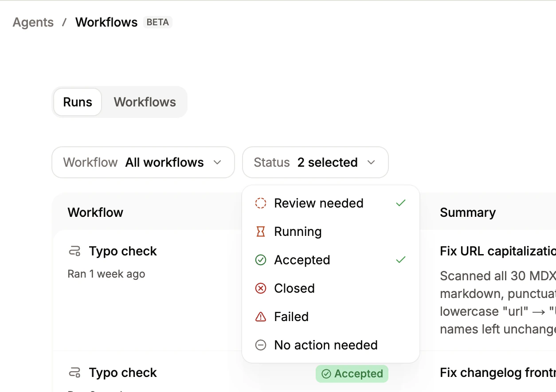Collapse the Status 2 selected dropdown

[x=315, y=162]
